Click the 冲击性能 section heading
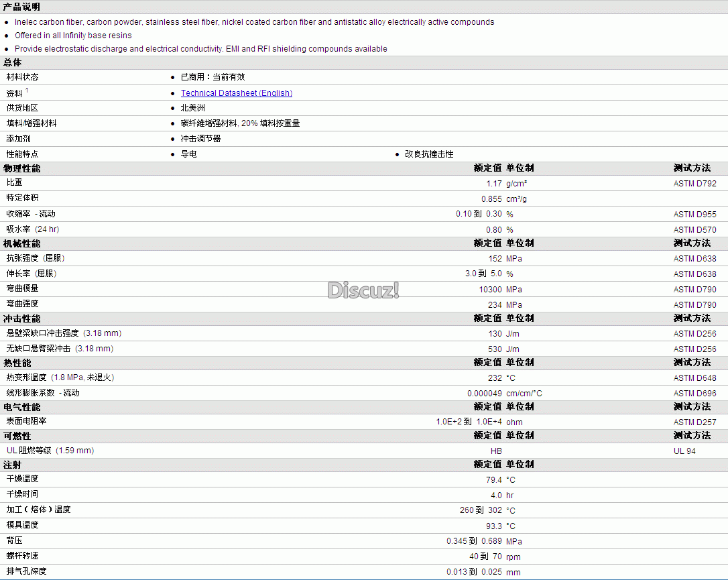 point(22,319)
